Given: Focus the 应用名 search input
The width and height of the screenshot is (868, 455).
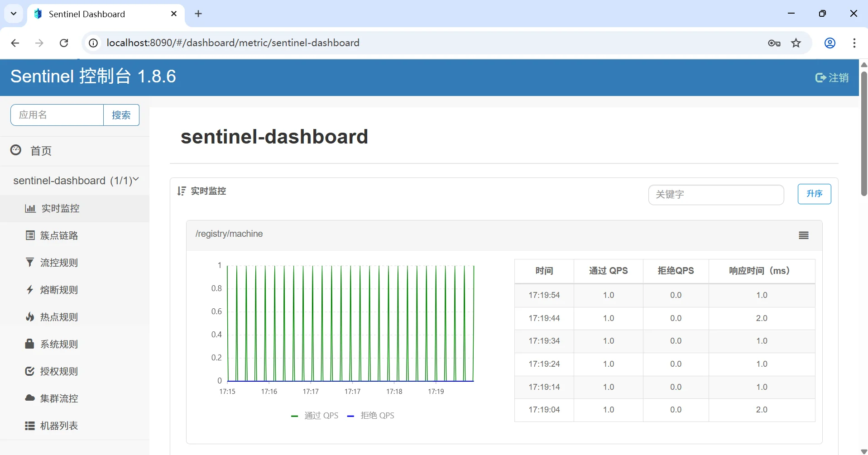Looking at the screenshot, I should [x=57, y=115].
